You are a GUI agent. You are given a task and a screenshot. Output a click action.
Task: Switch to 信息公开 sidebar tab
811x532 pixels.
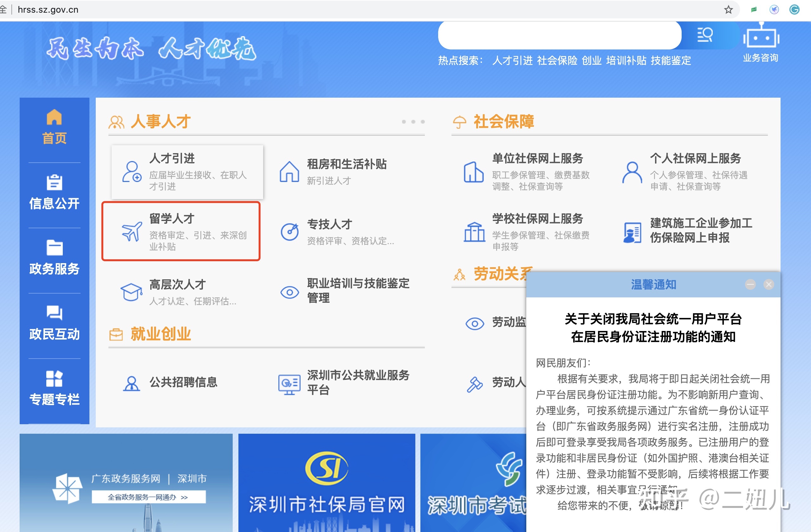click(54, 192)
